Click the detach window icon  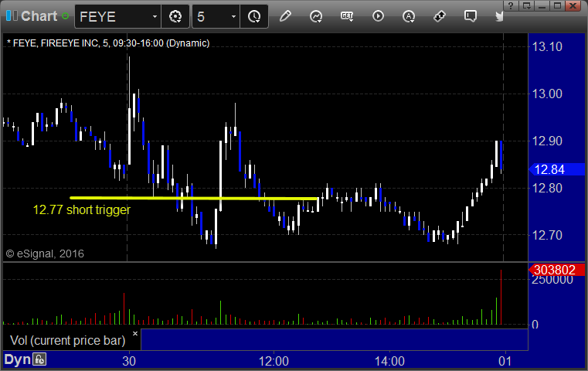526,5
